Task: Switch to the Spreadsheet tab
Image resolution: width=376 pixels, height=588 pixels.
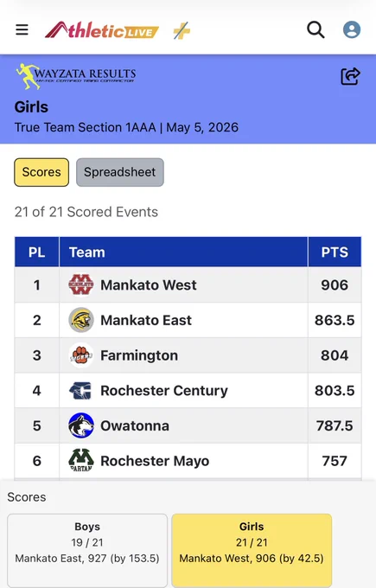Action: coord(120,172)
